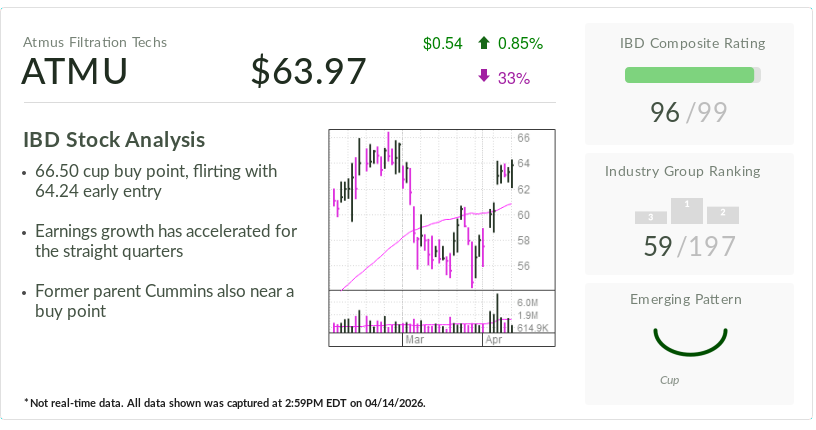Click the former parent Cummins bullet

[x=163, y=301]
